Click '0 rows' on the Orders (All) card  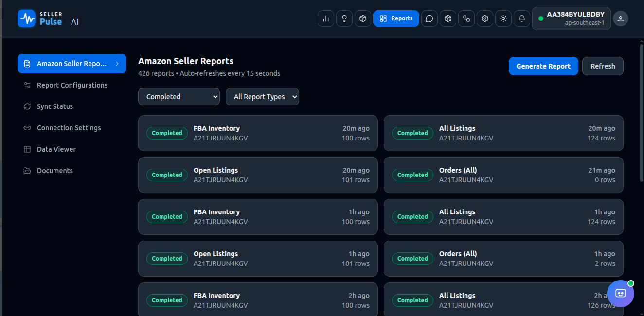[605, 180]
